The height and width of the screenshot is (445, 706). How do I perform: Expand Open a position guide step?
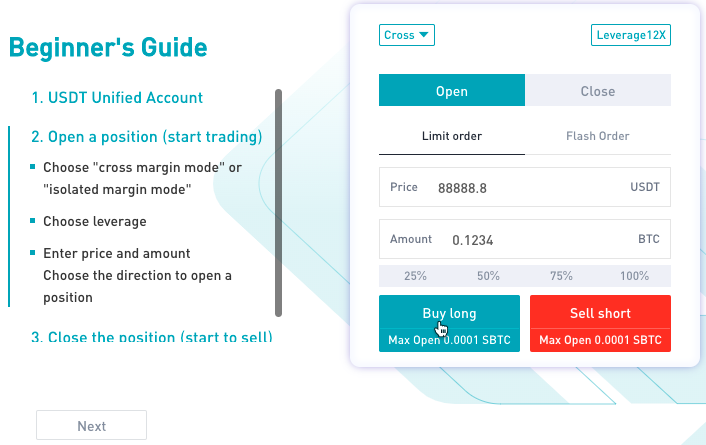147,137
